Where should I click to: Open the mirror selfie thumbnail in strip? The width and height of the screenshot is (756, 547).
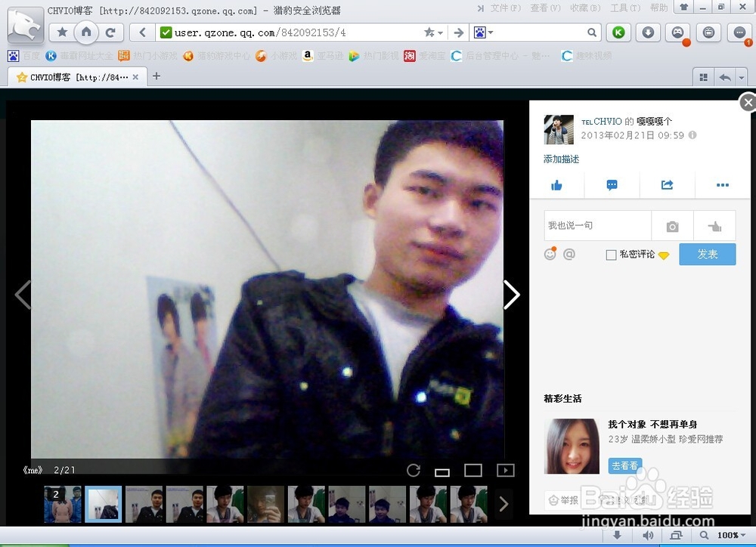click(x=265, y=504)
